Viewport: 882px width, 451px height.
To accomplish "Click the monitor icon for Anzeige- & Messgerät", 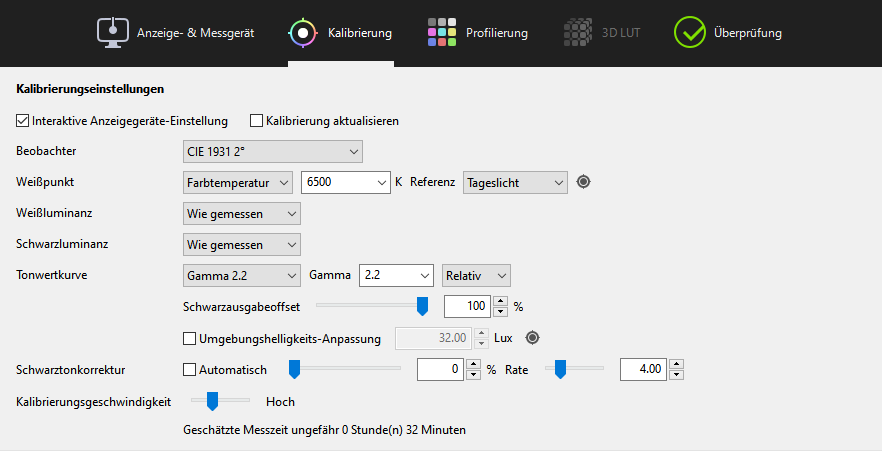I will (x=112, y=33).
